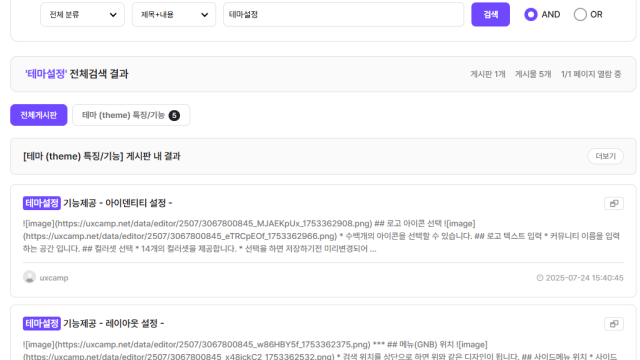This screenshot has width=640, height=360.
Task: Open post titled 기능제공 - 아이덴티티 설정
Action: click(98, 203)
